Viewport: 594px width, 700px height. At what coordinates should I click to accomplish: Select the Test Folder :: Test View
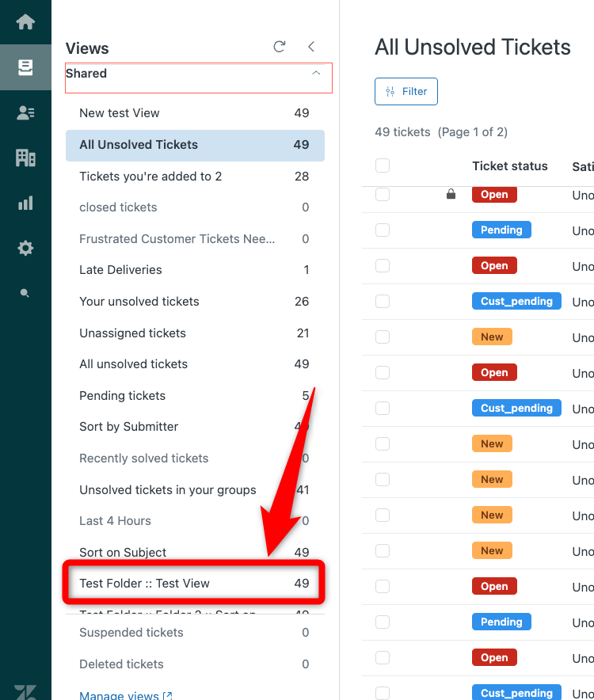pyautogui.click(x=194, y=584)
